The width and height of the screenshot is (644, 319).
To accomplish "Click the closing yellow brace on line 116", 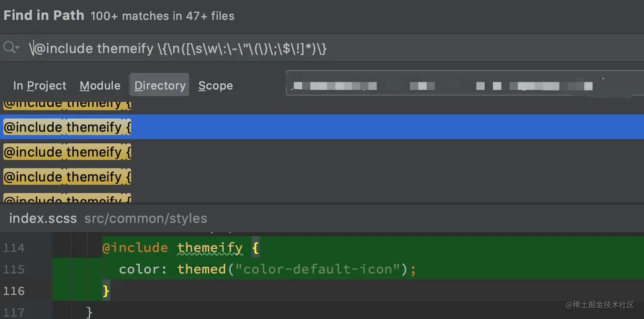I will (106, 291).
